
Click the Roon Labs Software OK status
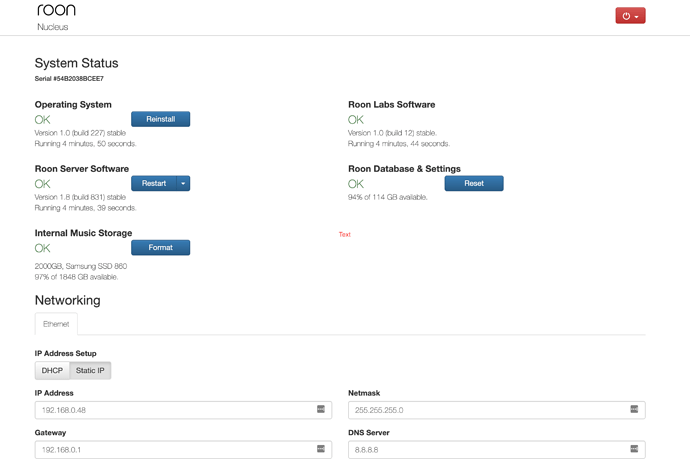(356, 120)
